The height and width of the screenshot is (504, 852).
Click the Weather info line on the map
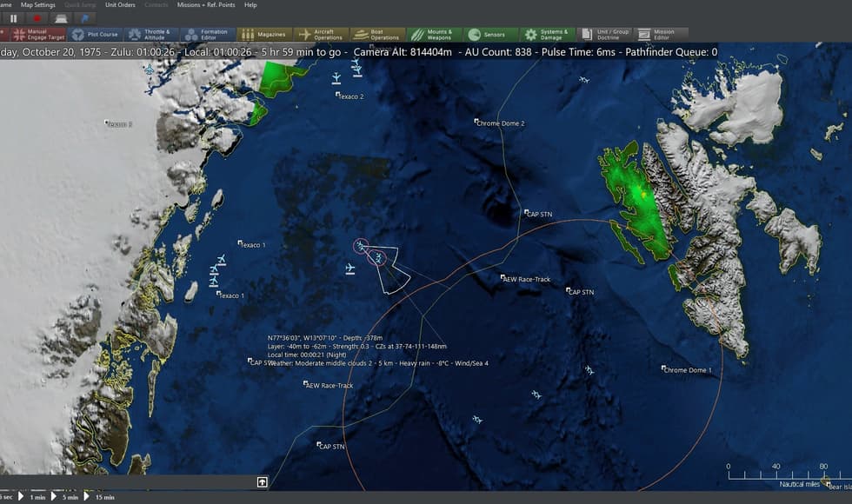coord(377,363)
